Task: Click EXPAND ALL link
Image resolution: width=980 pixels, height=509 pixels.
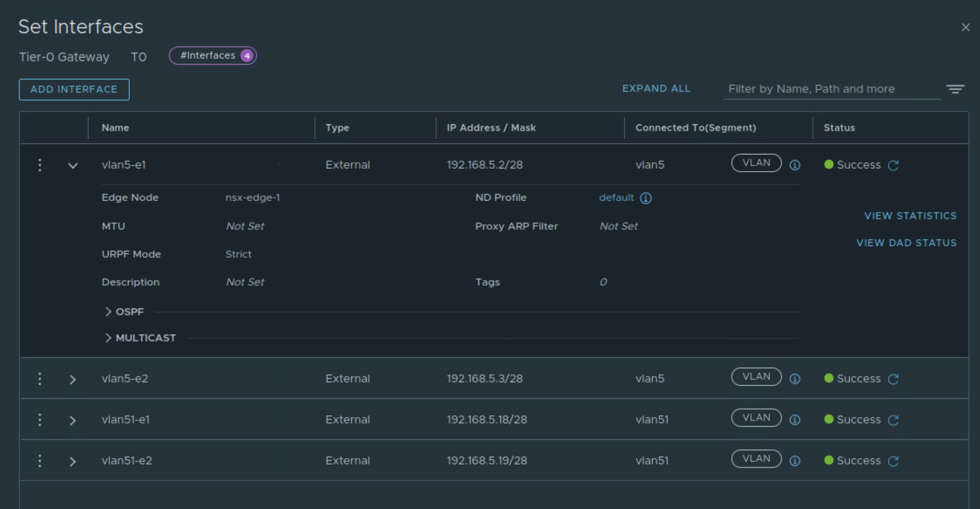Action: (x=656, y=89)
